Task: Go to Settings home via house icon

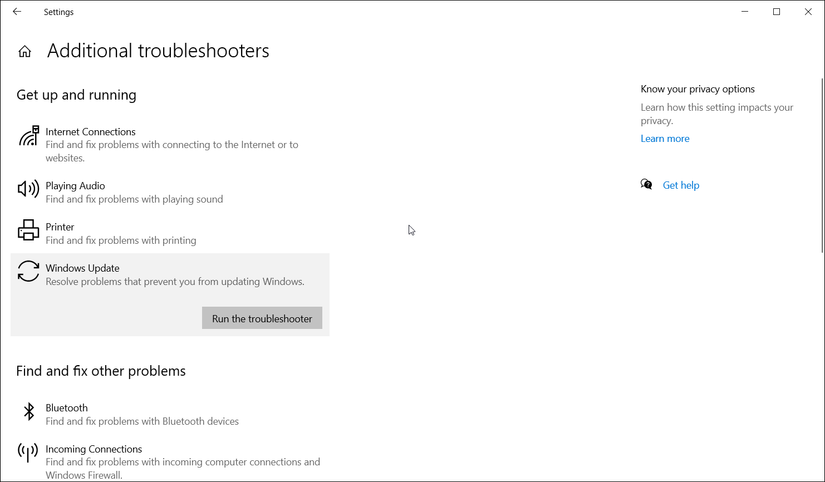Action: click(x=25, y=51)
